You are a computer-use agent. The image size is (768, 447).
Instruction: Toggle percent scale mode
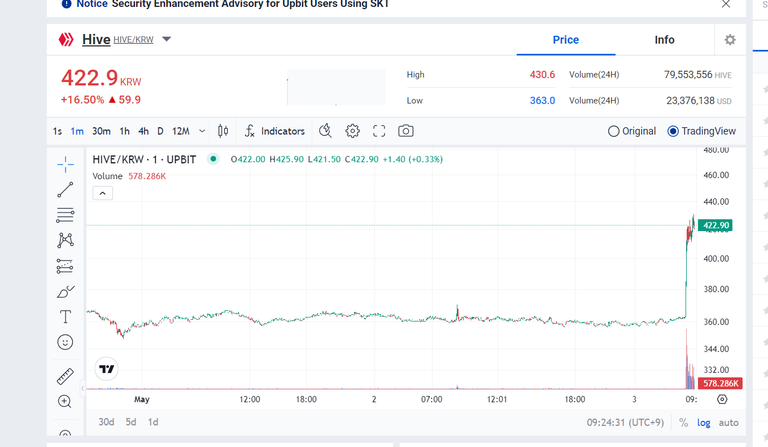[x=683, y=423]
